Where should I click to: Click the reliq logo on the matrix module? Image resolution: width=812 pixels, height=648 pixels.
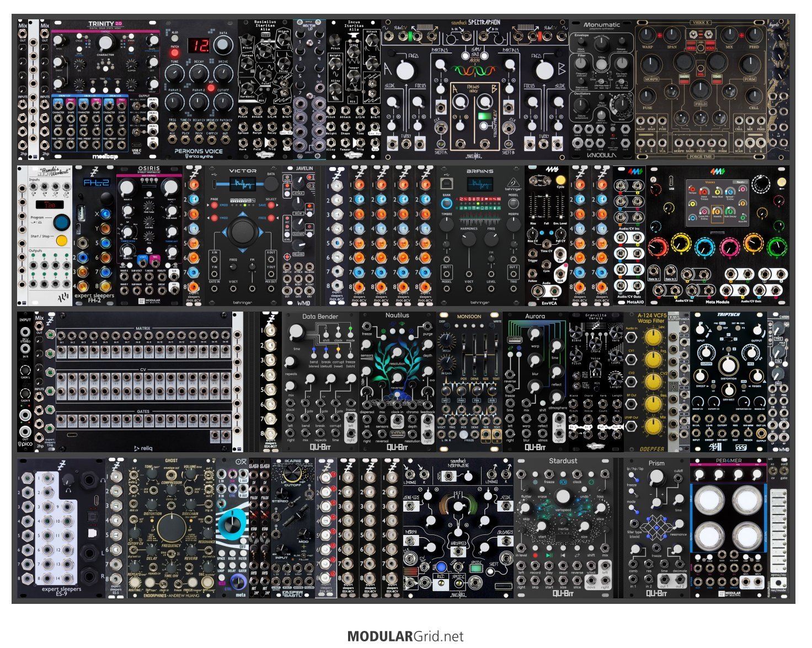(x=143, y=448)
